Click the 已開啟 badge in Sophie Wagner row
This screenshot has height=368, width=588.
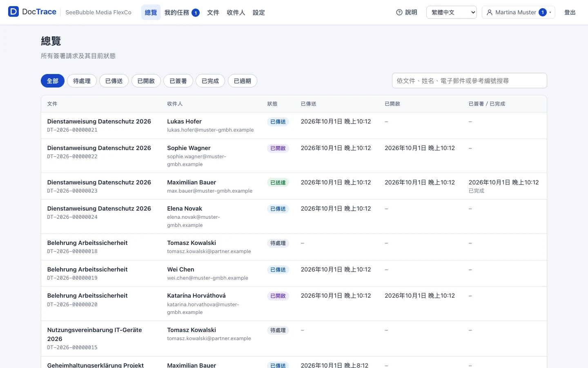pos(278,148)
